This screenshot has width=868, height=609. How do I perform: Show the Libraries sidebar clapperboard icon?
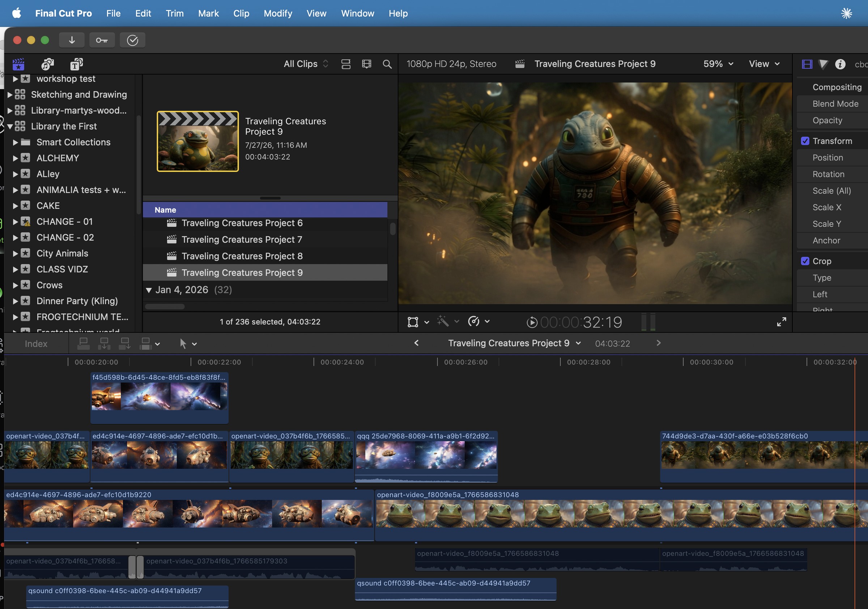pyautogui.click(x=18, y=64)
